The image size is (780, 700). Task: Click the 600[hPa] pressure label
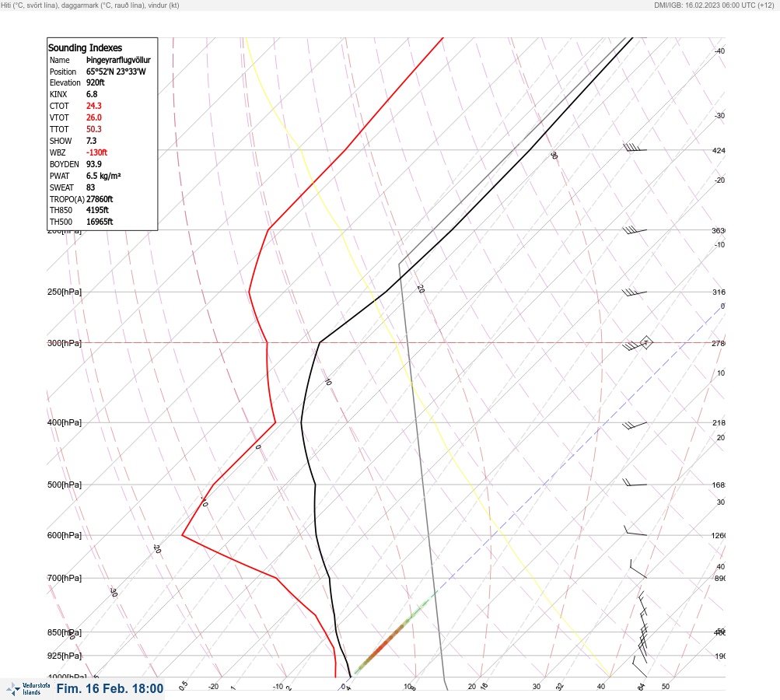[65, 535]
